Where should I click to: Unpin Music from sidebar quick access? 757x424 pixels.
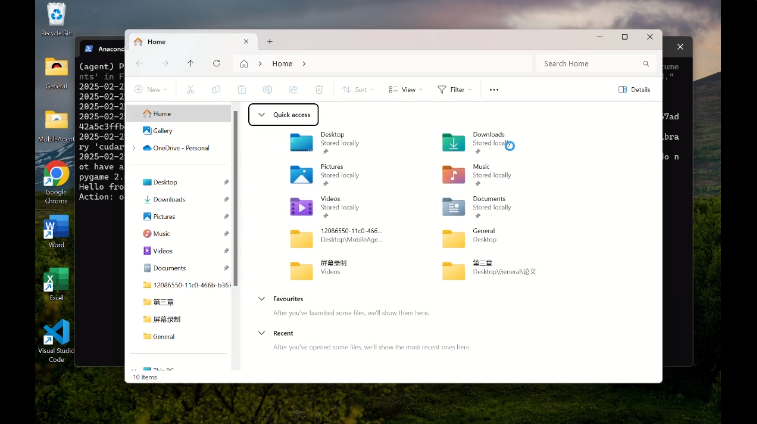click(x=226, y=233)
